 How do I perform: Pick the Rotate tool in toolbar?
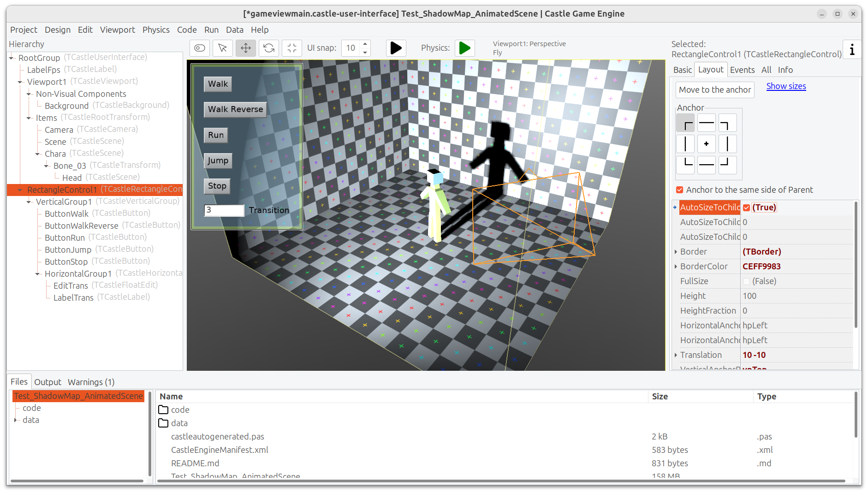click(269, 48)
